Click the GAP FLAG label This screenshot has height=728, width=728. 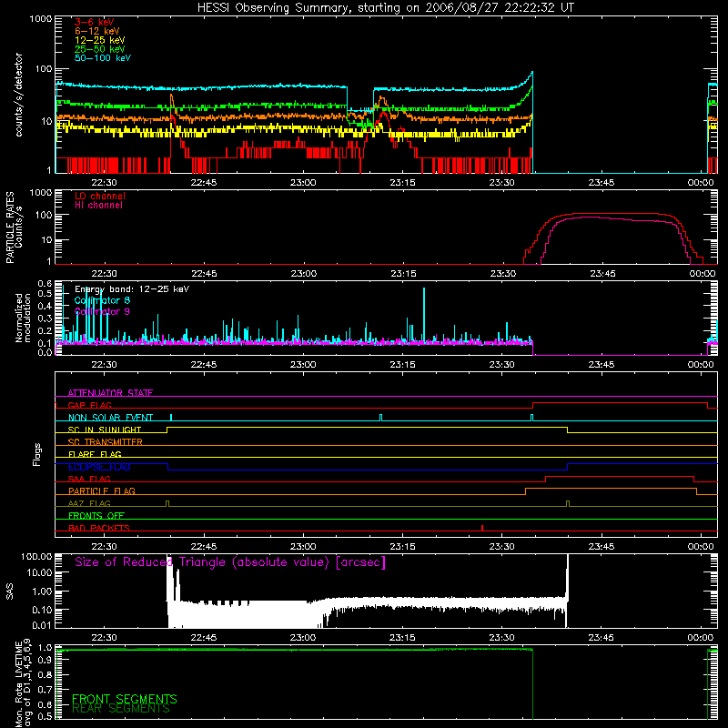point(89,405)
